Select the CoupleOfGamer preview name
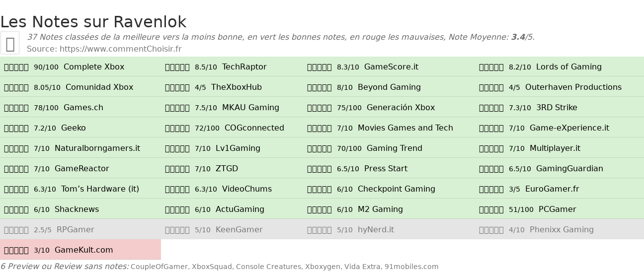 pyautogui.click(x=160, y=267)
